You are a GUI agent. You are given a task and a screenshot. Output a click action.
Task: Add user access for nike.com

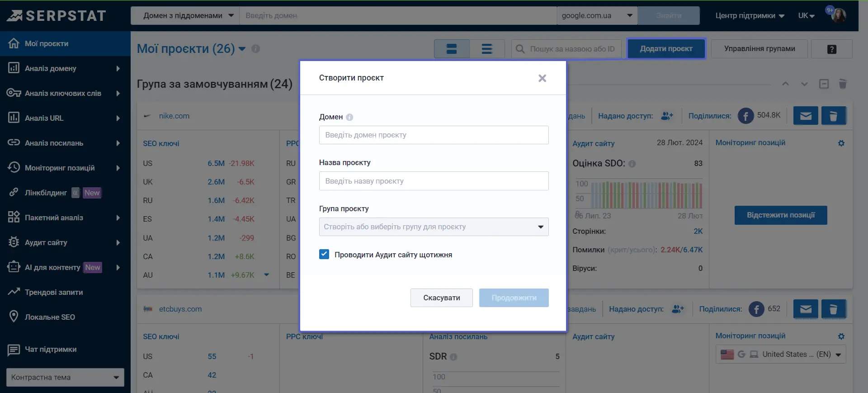[x=667, y=116]
